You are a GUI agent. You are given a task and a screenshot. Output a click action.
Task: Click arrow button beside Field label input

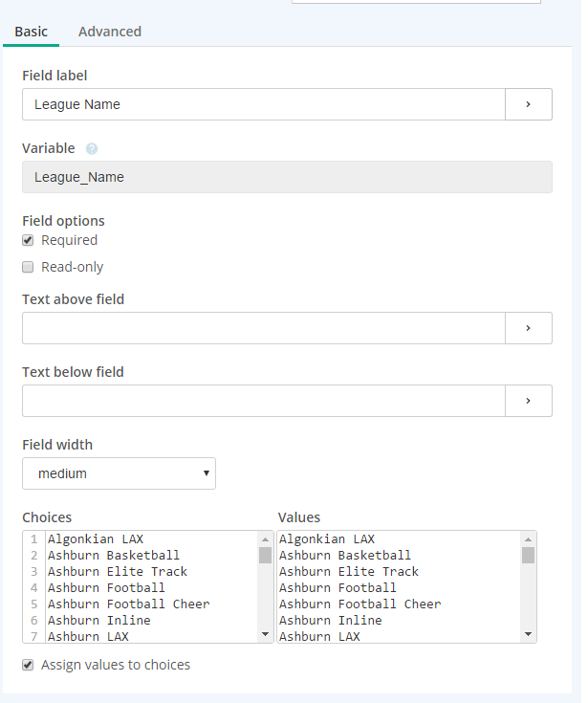528,104
